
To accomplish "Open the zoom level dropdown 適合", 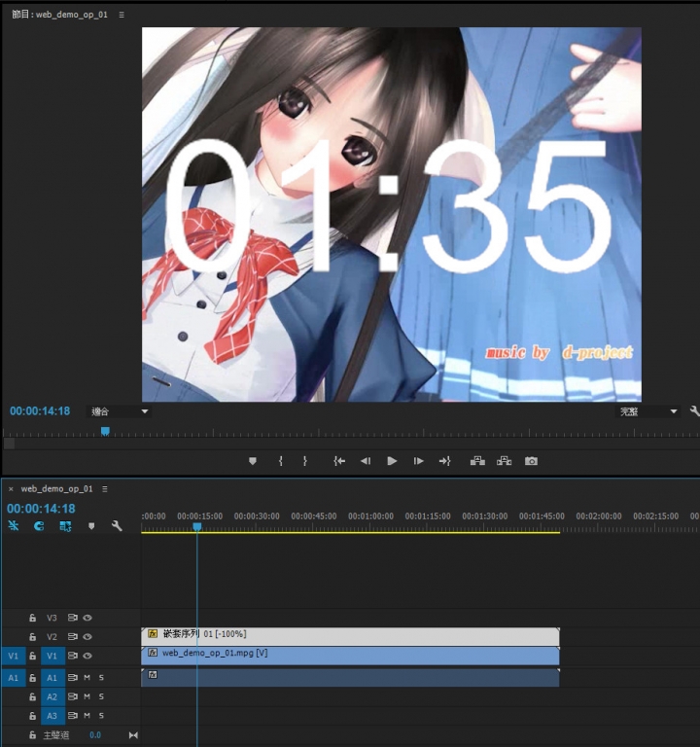I will pos(119,411).
